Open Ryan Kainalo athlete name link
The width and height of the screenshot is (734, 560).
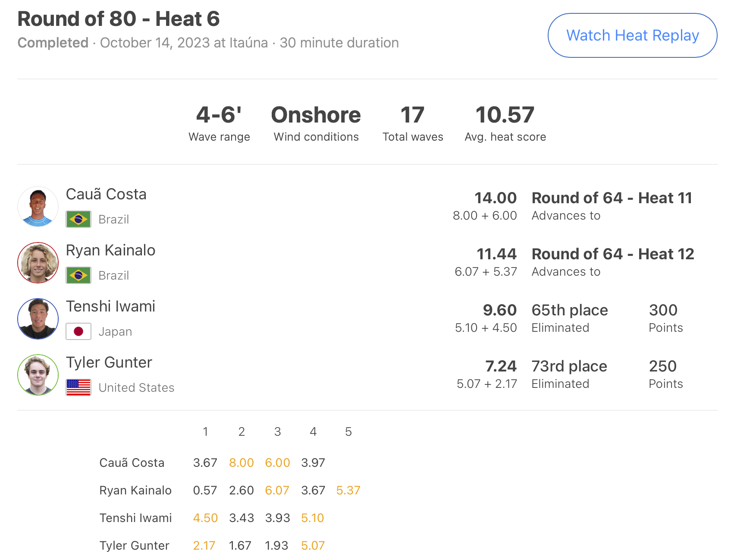[x=110, y=250]
